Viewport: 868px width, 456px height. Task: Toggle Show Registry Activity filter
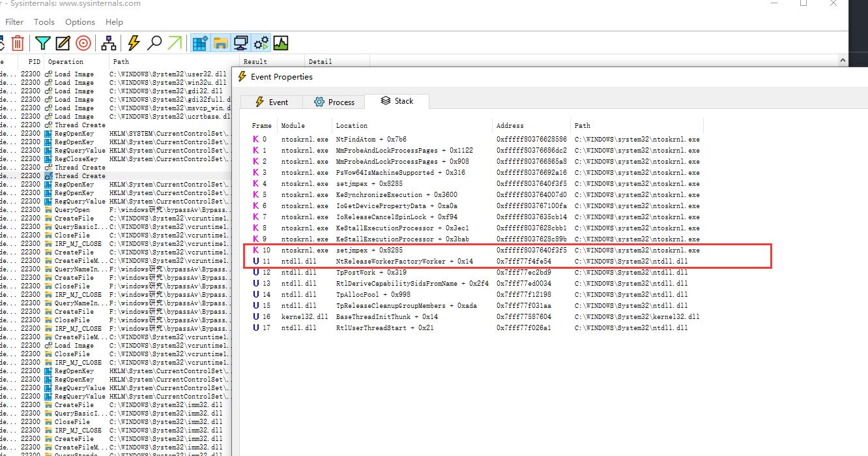pyautogui.click(x=200, y=44)
